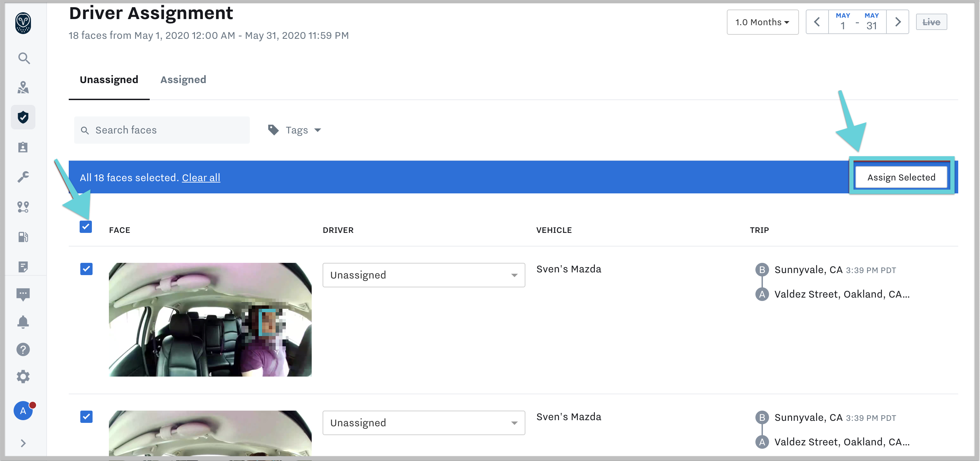Click the FACE column header
Screen dimensions: 980x461
119,230
